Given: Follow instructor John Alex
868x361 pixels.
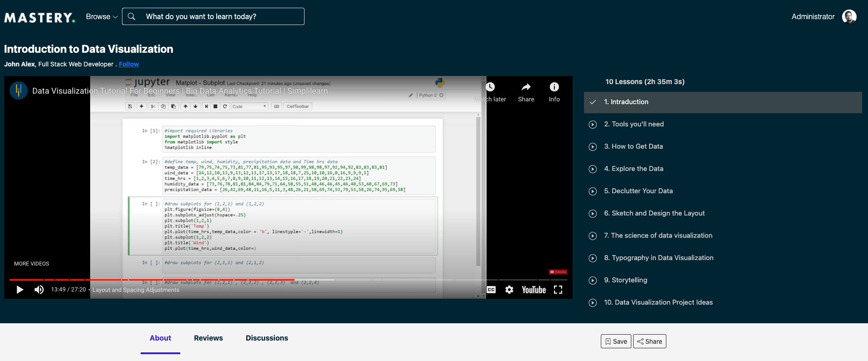Looking at the screenshot, I should [129, 64].
